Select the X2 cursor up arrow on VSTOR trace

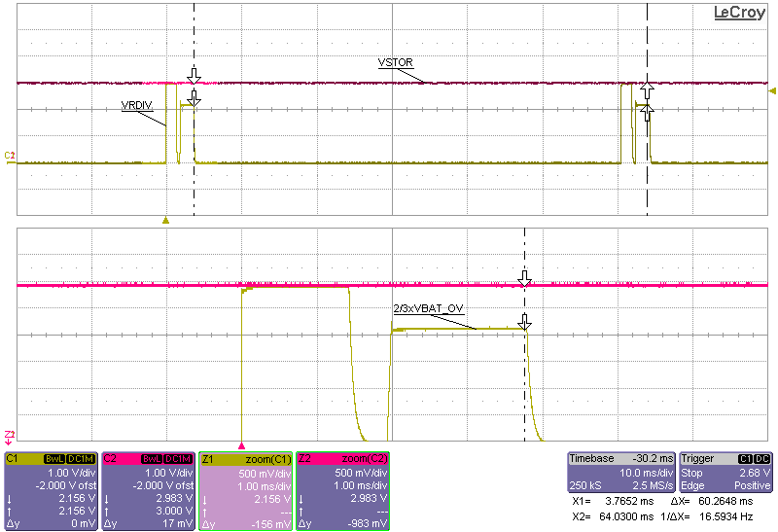coord(647,90)
